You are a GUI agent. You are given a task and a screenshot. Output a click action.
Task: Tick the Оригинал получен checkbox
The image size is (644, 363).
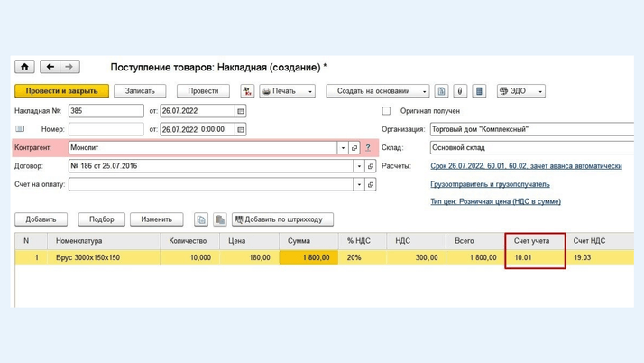click(386, 111)
